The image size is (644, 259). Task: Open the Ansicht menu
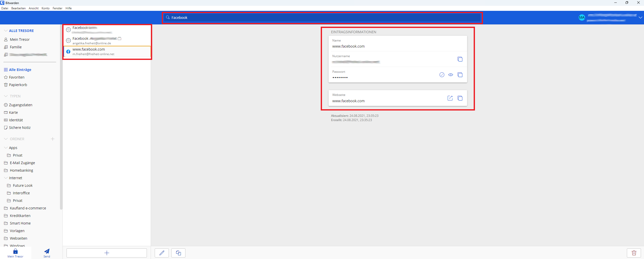34,8
